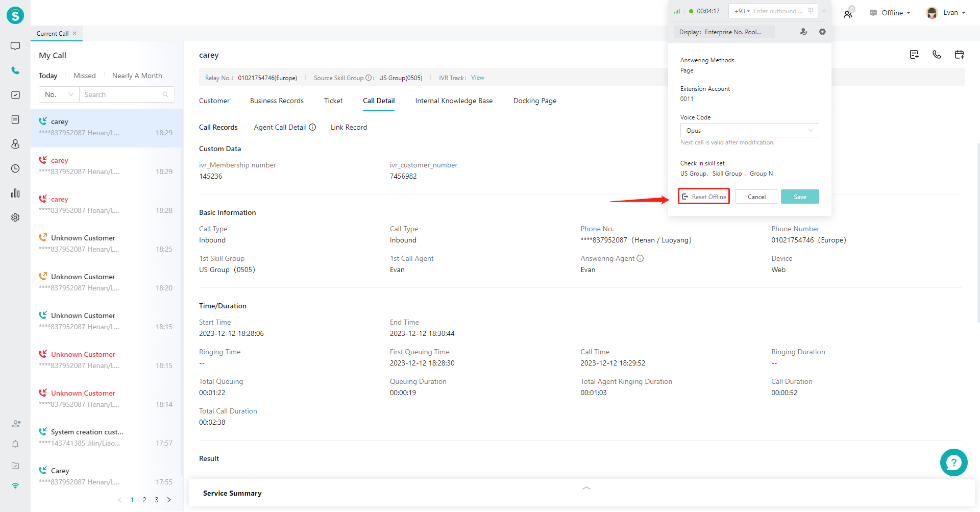Click the info icon next to Agent Call Detail
The height and width of the screenshot is (512, 980).
312,127
